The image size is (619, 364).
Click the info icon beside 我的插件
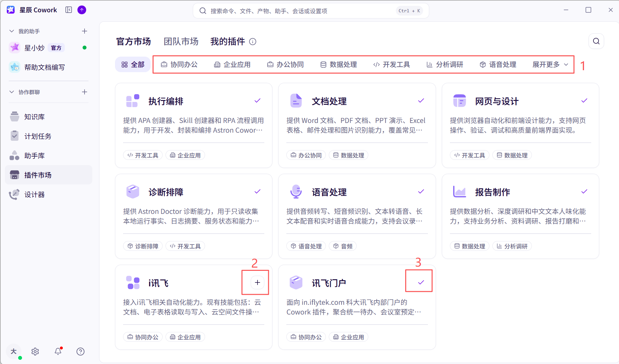[253, 42]
